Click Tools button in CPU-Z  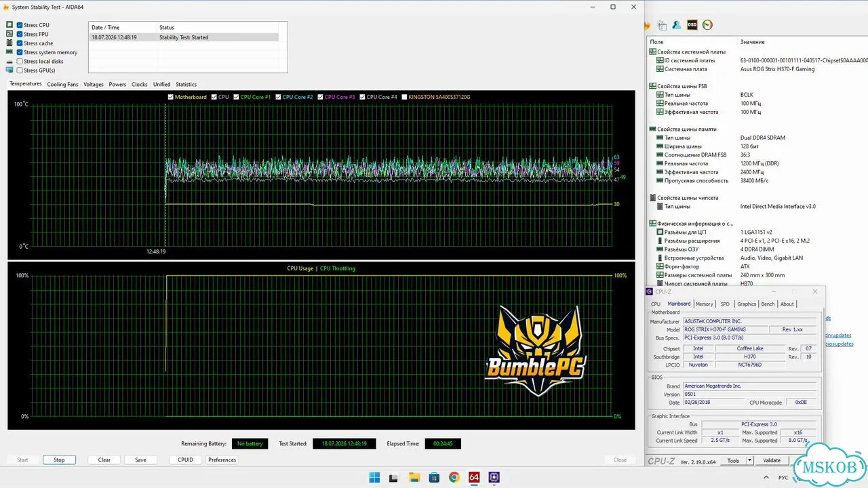[x=733, y=461]
